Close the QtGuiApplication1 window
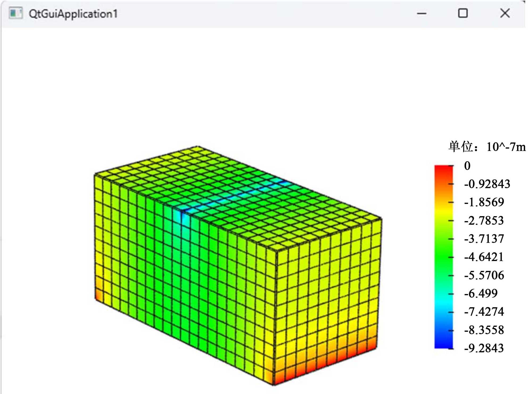This screenshot has height=394, width=532. click(505, 13)
